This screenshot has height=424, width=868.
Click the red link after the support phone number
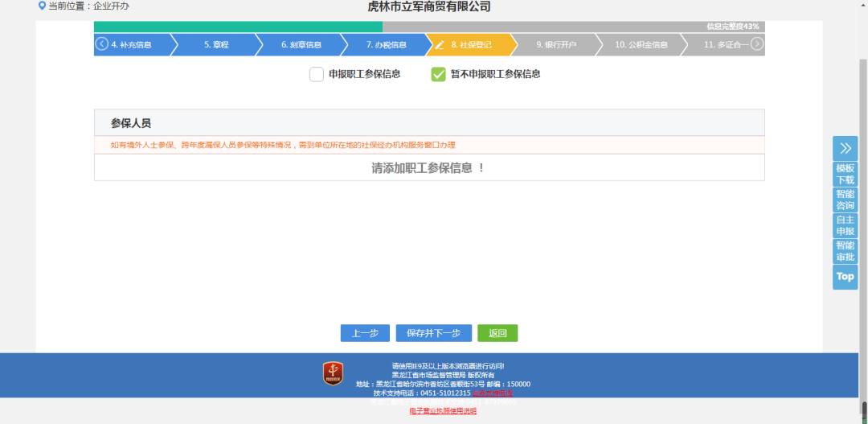[493, 393]
